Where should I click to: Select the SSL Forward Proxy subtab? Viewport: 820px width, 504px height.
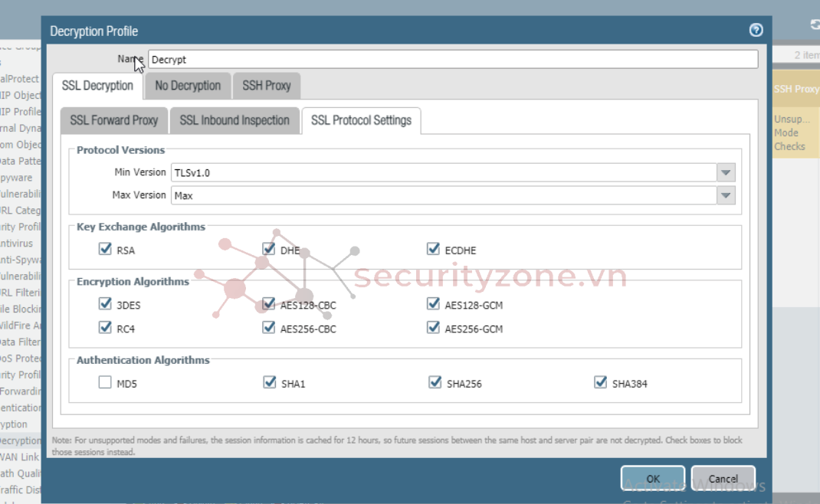(113, 120)
